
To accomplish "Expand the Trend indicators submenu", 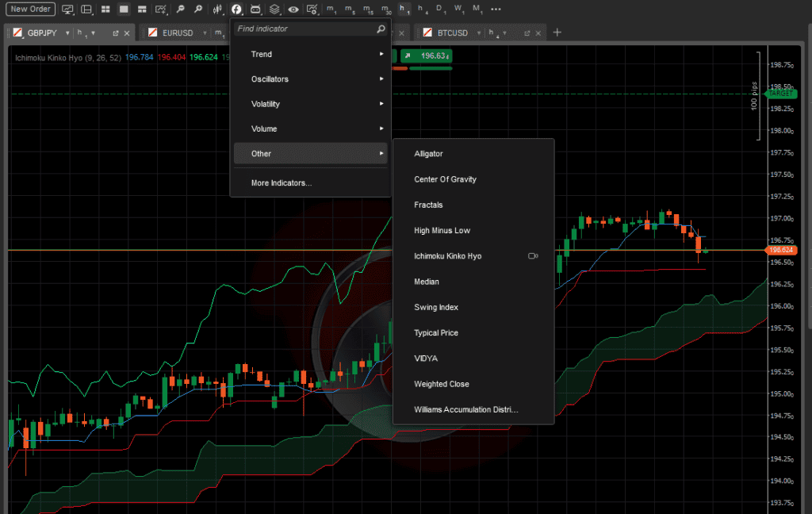I will pos(310,54).
